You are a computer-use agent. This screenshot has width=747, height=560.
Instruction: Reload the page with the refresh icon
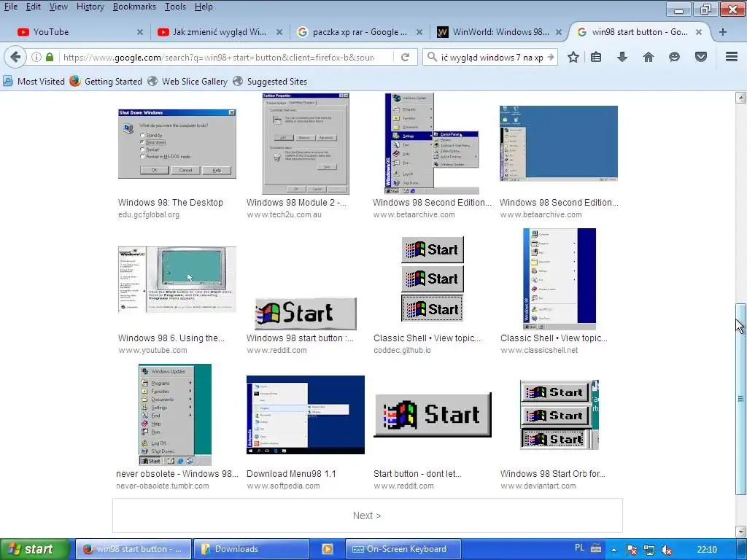click(406, 57)
